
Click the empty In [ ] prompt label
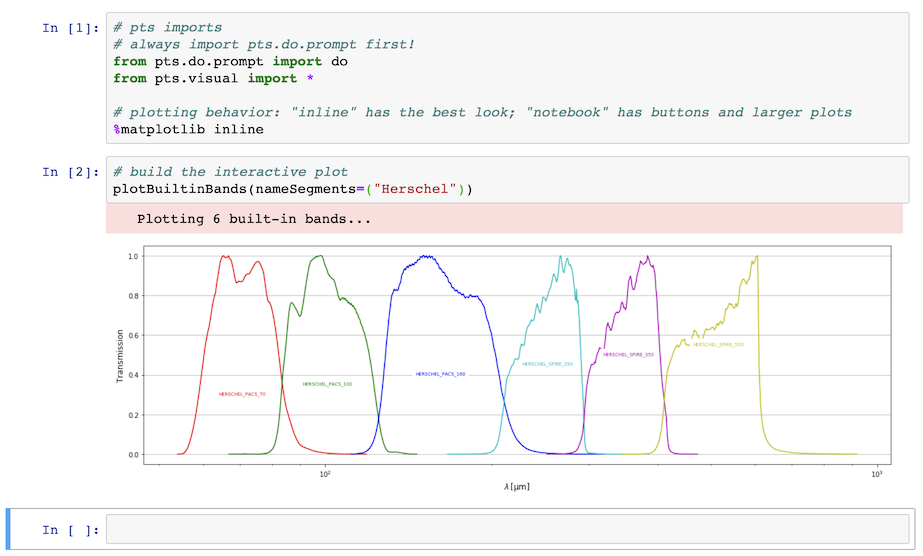coord(71,530)
